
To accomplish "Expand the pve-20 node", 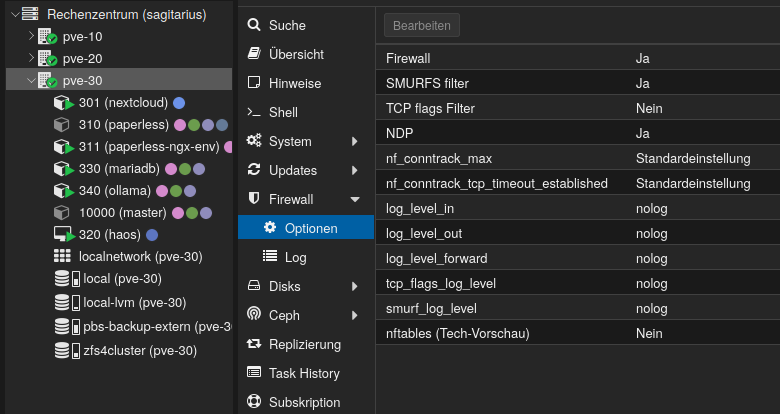I will (31, 59).
